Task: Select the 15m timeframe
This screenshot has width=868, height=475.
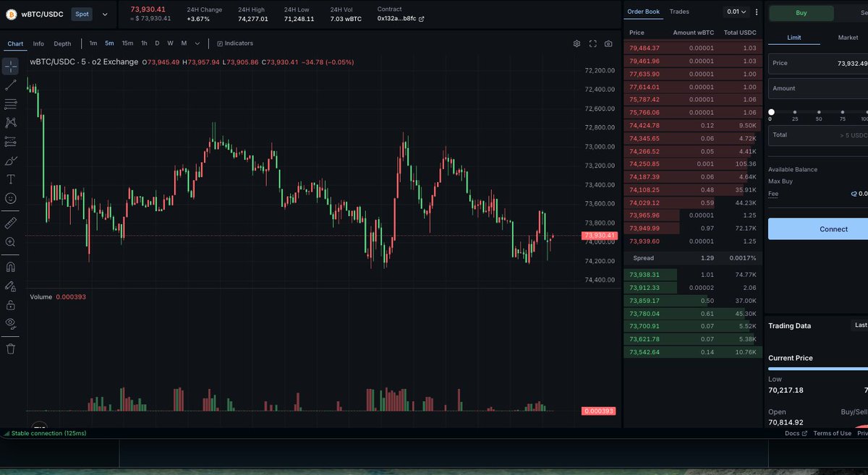Action: (x=127, y=43)
